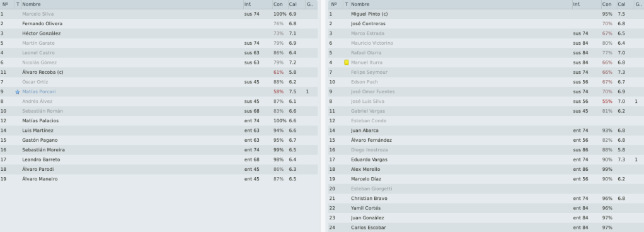Click Christian Bravo player name
The image size is (644, 232).
[x=369, y=199]
